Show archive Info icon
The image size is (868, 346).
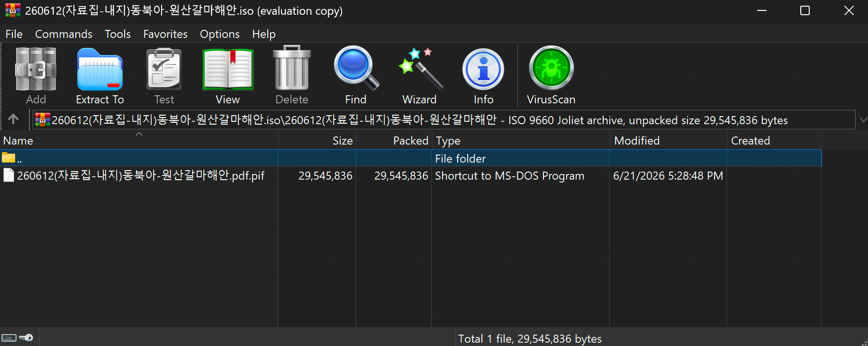483,69
